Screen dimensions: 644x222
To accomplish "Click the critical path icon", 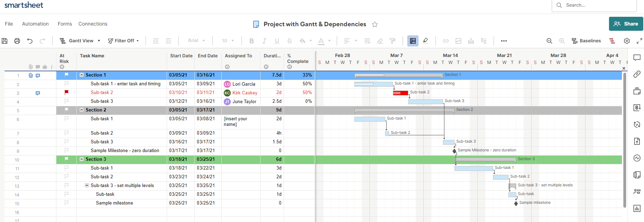I will tap(612, 41).
